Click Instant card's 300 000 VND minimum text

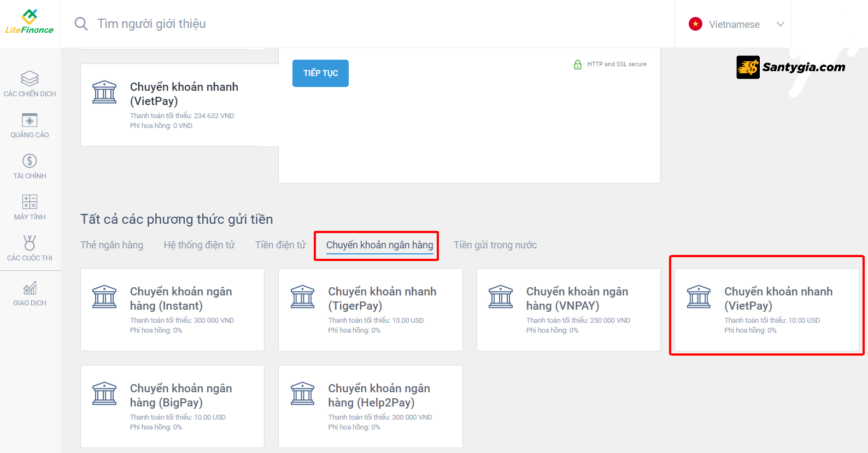(x=182, y=321)
